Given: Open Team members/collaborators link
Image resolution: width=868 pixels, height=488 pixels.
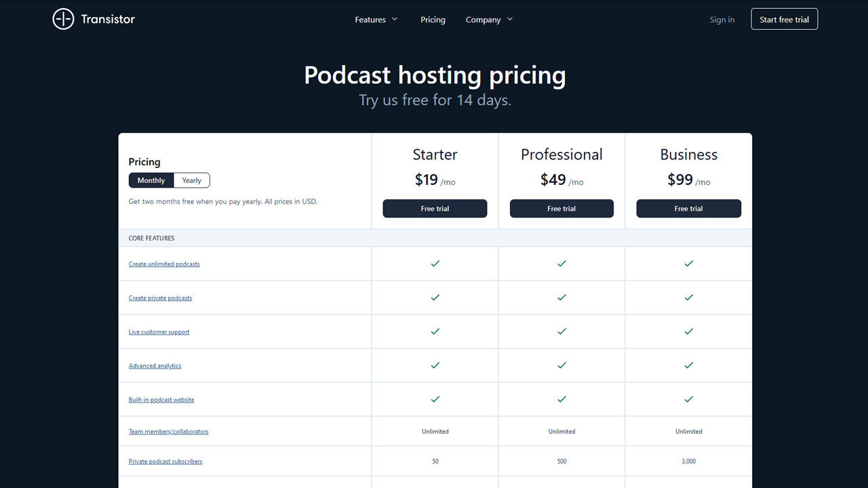Looking at the screenshot, I should 168,431.
